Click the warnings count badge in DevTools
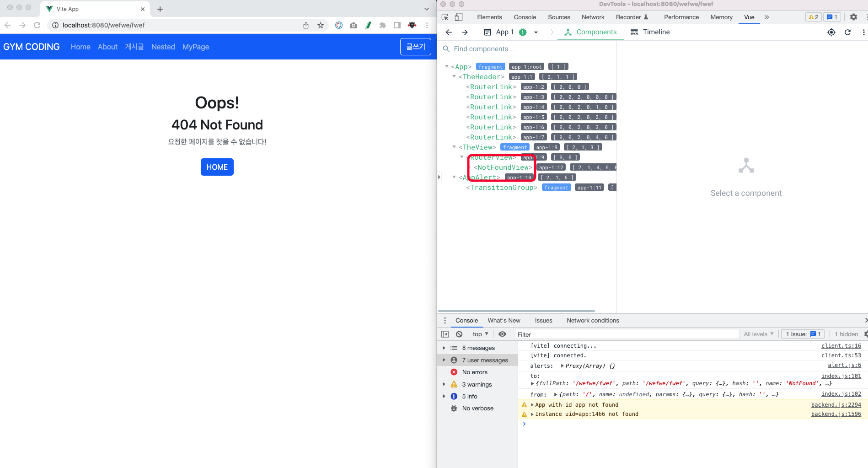This screenshot has width=868, height=468. [814, 17]
